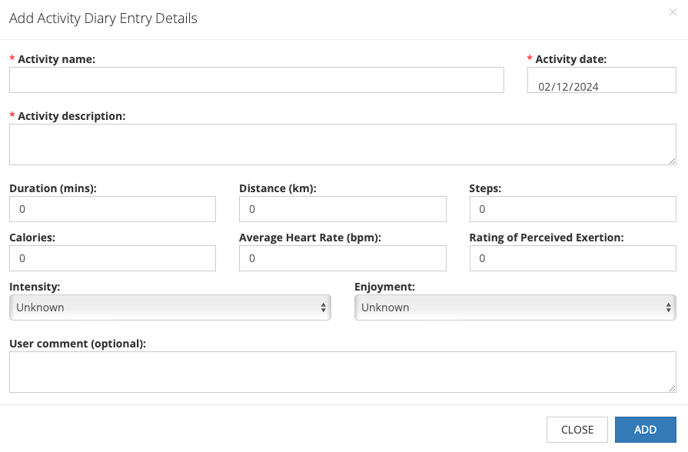Image resolution: width=688 pixels, height=452 pixels.
Task: Click the "Enjoyment:" label text
Action: click(384, 286)
